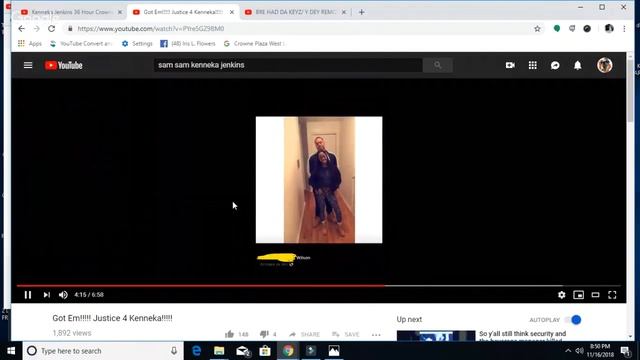
Task: Open the YouTube apps grid icon
Action: pyautogui.click(x=533, y=65)
